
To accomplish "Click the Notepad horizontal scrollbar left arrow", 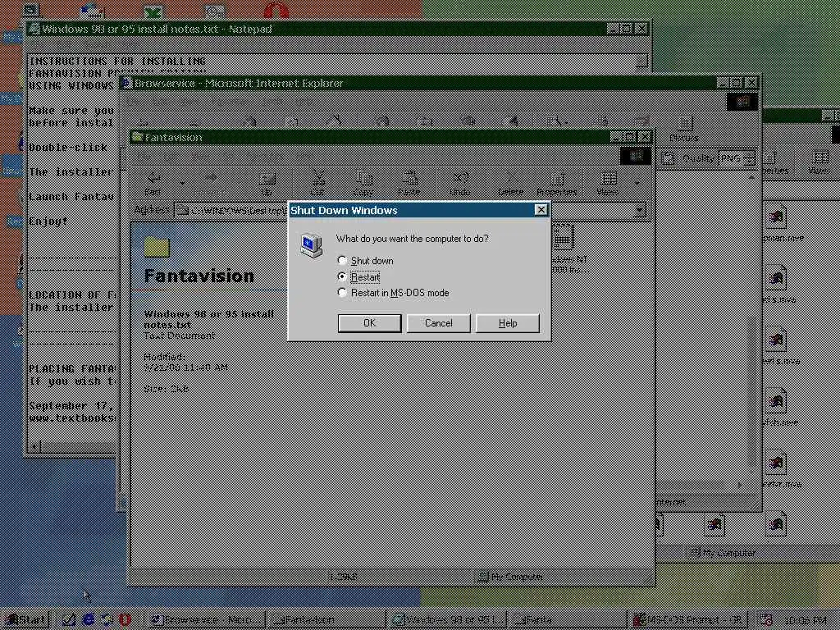I will [x=34, y=445].
